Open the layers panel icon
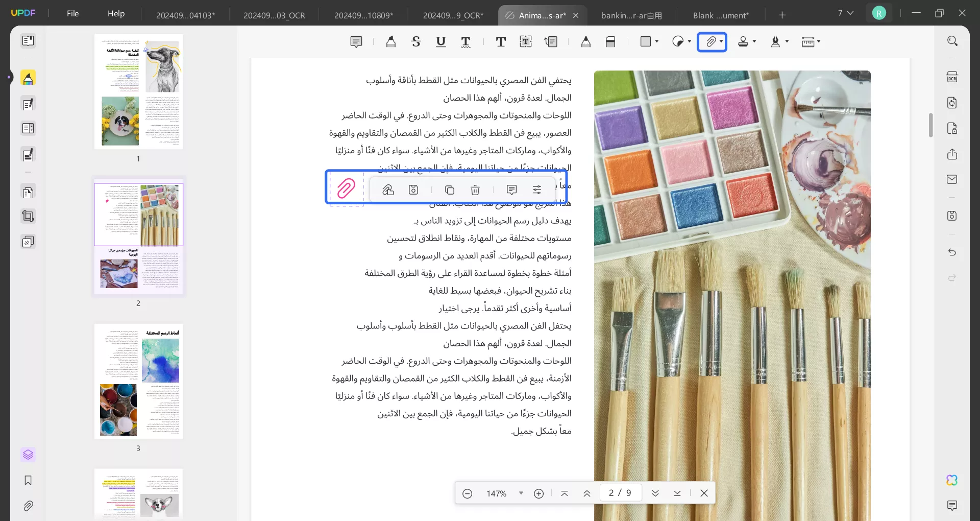This screenshot has width=980, height=521. [x=28, y=455]
